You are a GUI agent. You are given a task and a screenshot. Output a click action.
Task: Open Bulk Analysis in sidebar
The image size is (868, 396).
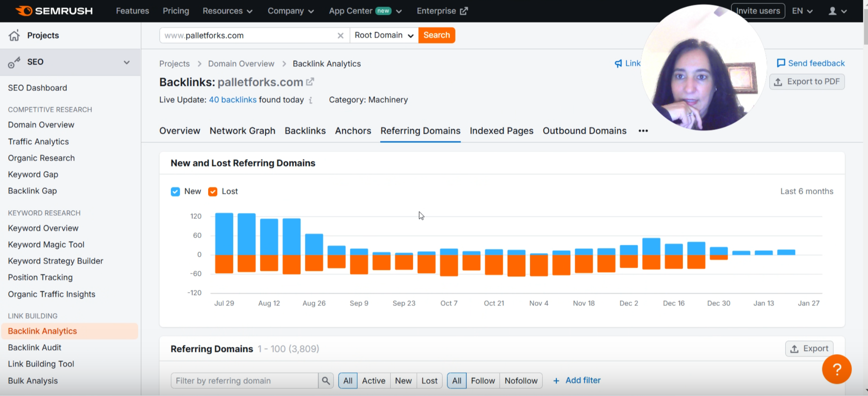click(33, 381)
